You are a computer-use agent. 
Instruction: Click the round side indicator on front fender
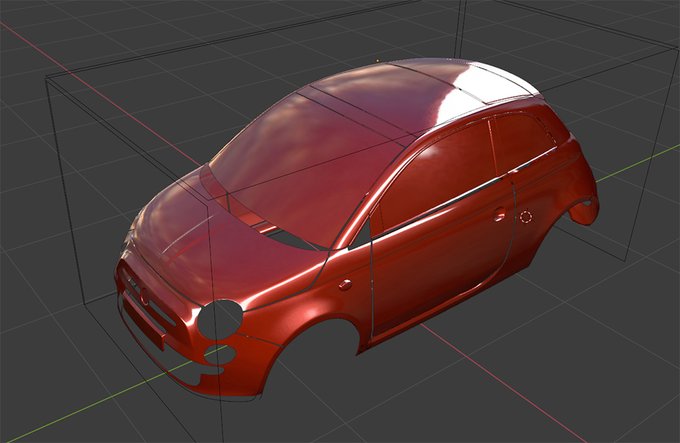click(x=345, y=285)
